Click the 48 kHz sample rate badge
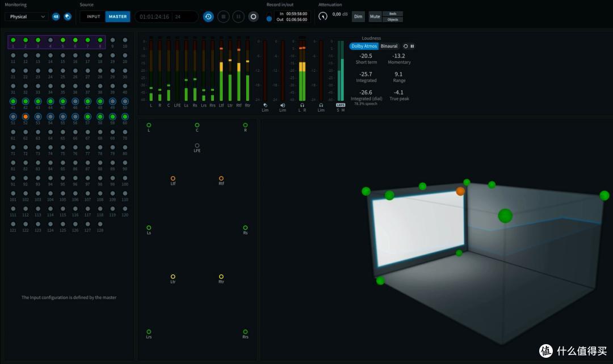 point(56,17)
